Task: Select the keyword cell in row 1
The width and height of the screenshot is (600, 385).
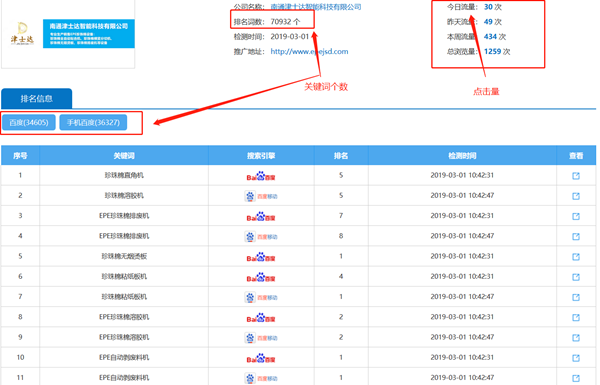Action: [x=124, y=175]
